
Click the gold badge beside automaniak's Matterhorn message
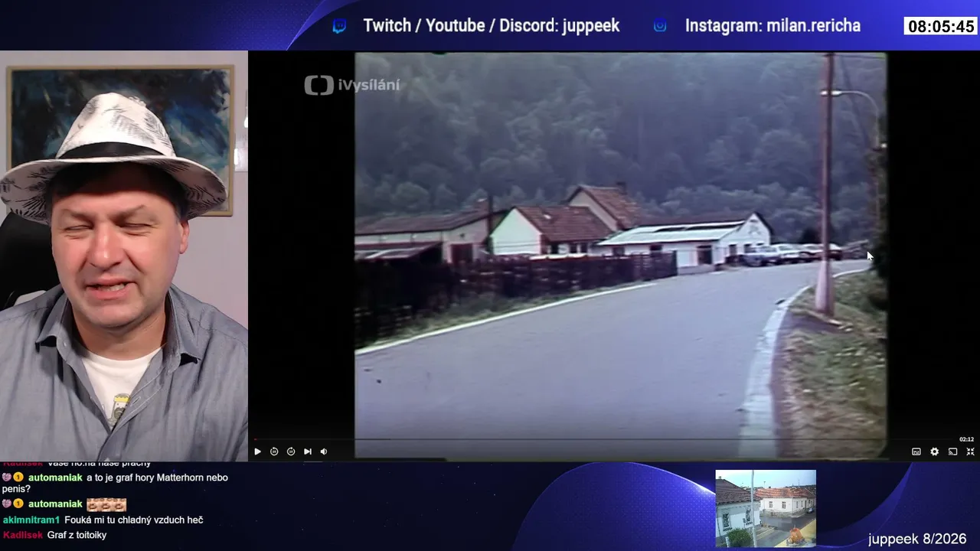pos(18,478)
